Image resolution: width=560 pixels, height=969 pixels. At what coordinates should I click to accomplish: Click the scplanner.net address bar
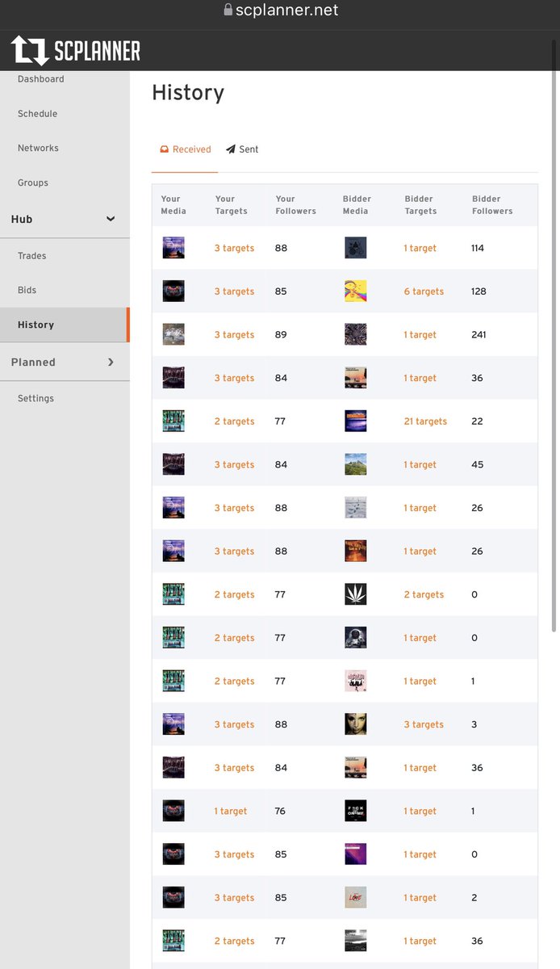click(x=280, y=10)
